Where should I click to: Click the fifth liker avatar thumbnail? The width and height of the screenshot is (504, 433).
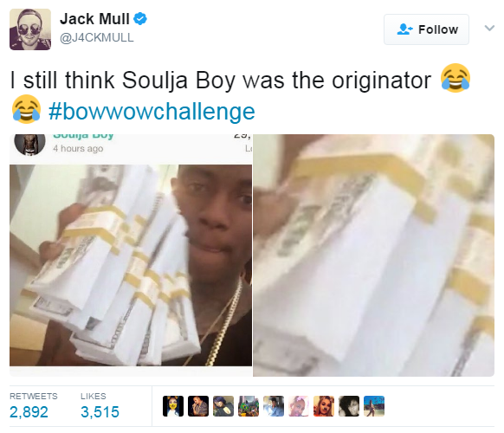(274, 406)
